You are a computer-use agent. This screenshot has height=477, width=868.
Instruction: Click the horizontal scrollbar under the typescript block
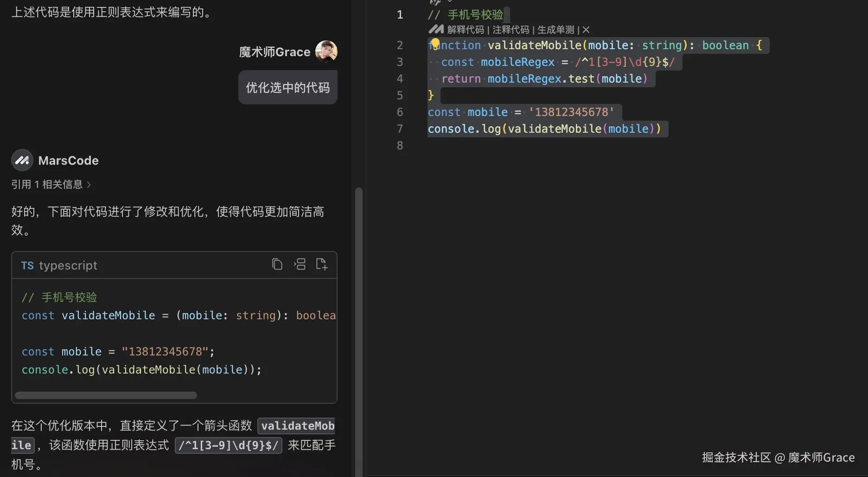pos(106,395)
